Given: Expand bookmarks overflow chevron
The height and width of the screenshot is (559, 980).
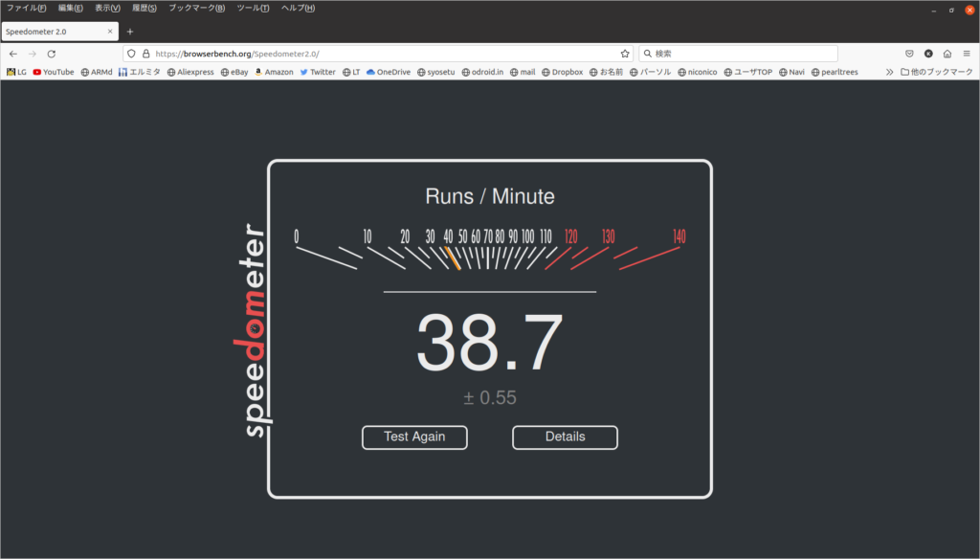Looking at the screenshot, I should click(x=889, y=72).
